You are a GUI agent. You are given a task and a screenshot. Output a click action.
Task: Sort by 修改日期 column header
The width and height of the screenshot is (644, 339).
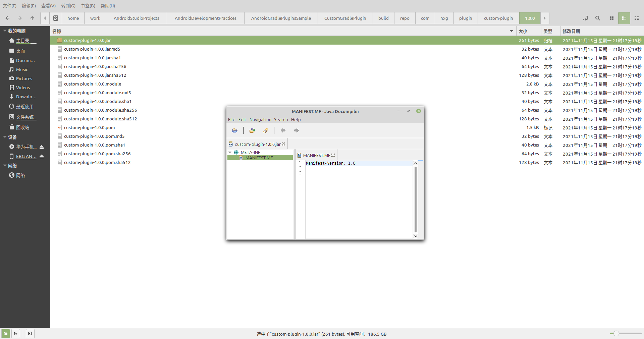tap(602, 31)
